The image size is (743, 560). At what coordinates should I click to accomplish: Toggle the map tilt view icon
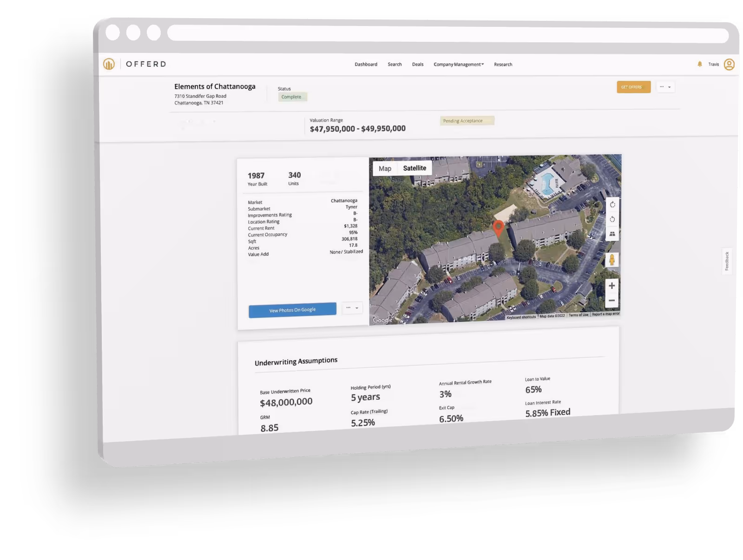point(612,234)
